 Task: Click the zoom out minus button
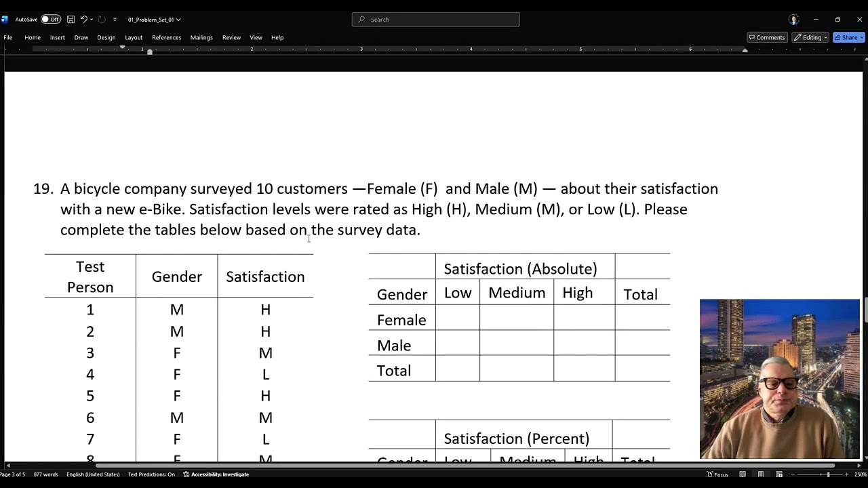[793, 474]
